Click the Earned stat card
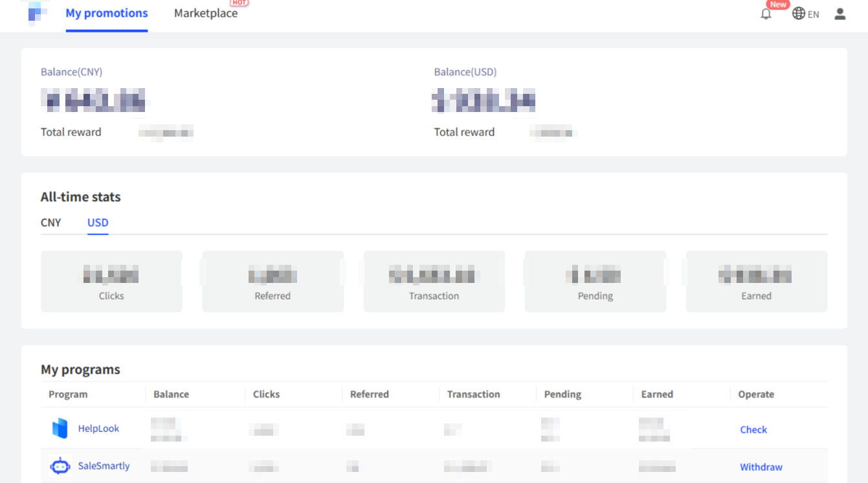Screen dimensions: 868x483 tap(756, 282)
